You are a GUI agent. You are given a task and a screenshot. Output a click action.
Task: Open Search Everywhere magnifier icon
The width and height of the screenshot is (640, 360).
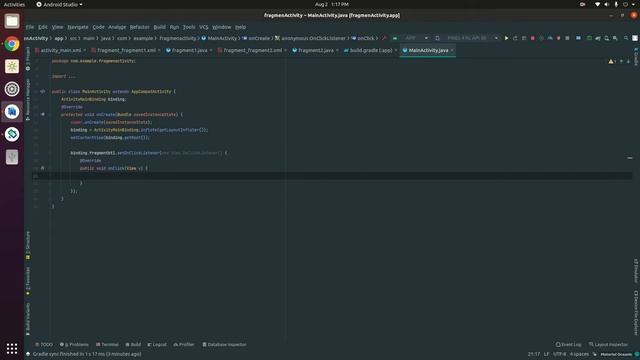pos(626,38)
